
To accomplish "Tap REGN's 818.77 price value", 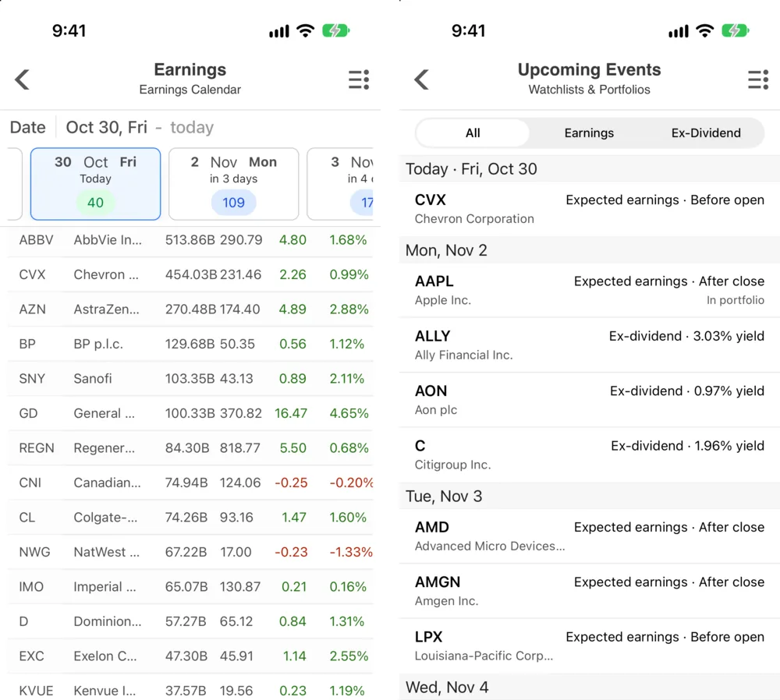I will pyautogui.click(x=239, y=448).
